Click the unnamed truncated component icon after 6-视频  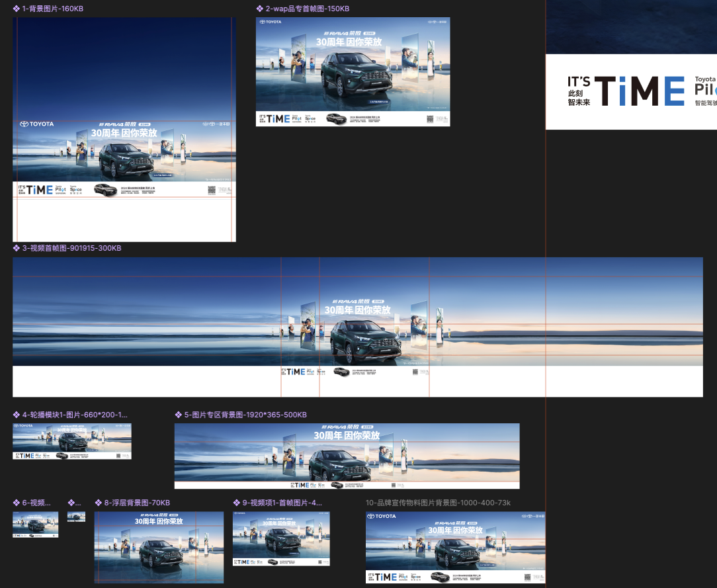(x=71, y=503)
